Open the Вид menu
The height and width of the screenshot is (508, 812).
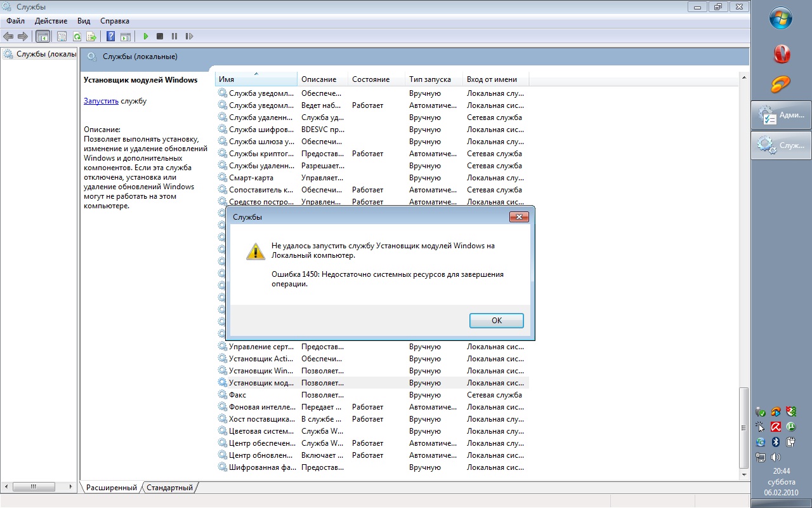click(84, 21)
